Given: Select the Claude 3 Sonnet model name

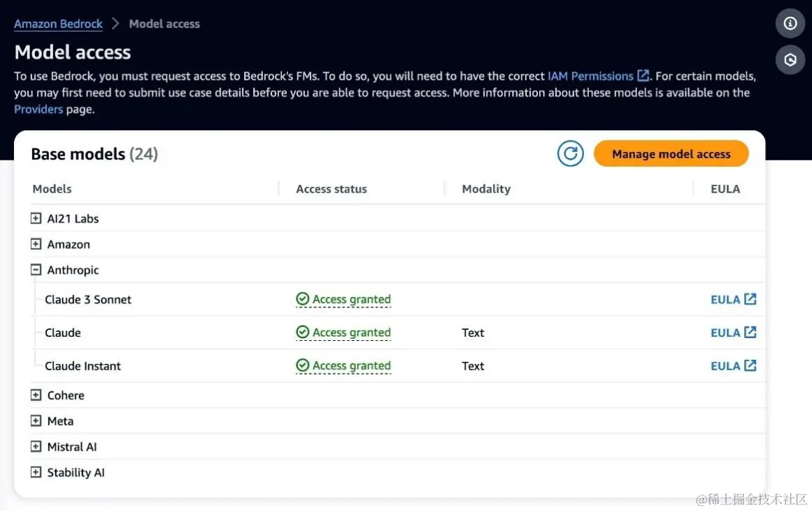Looking at the screenshot, I should 88,300.
